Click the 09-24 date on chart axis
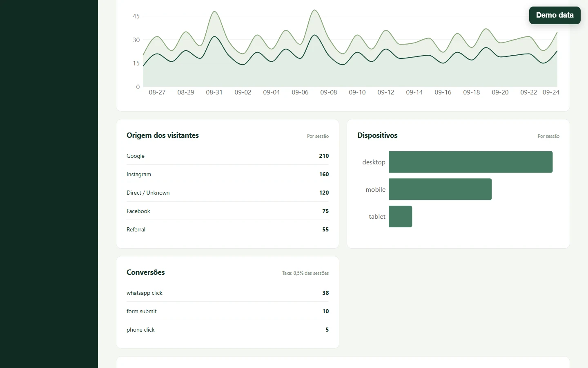 pos(551,92)
